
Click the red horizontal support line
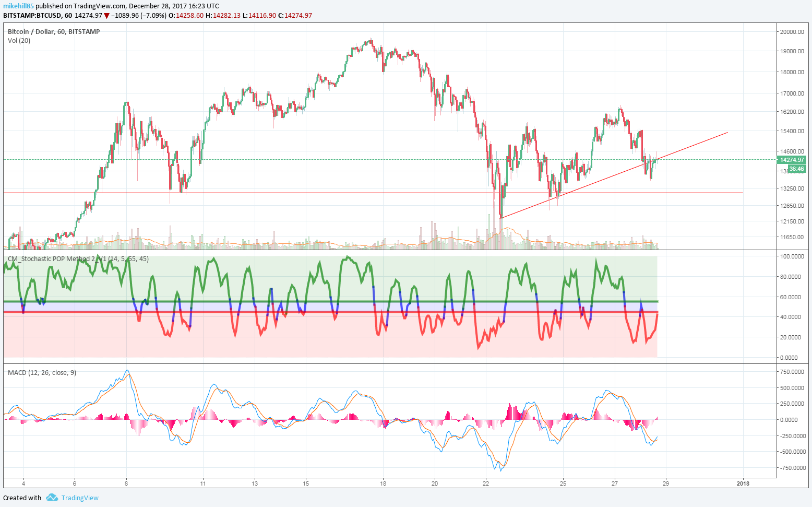pos(373,193)
